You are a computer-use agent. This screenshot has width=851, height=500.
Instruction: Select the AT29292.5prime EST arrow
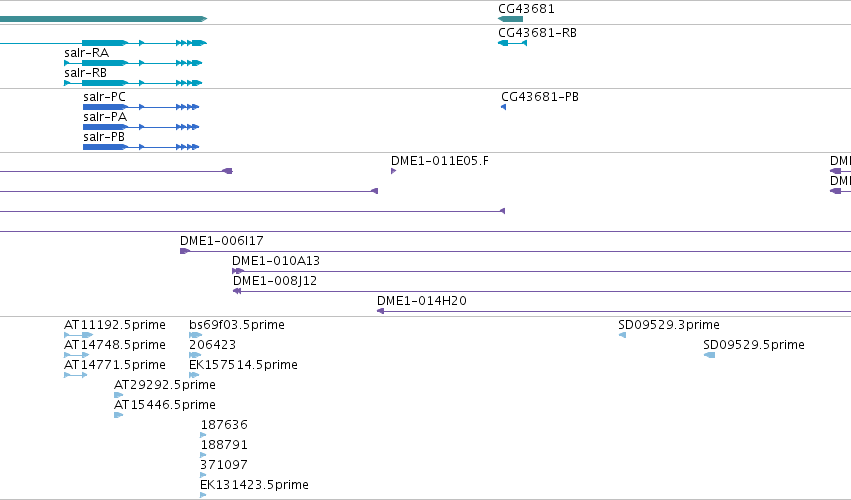coord(118,395)
